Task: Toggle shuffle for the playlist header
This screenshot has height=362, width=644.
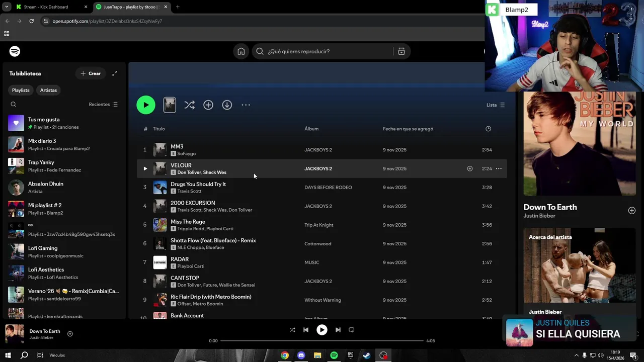Action: point(189,105)
